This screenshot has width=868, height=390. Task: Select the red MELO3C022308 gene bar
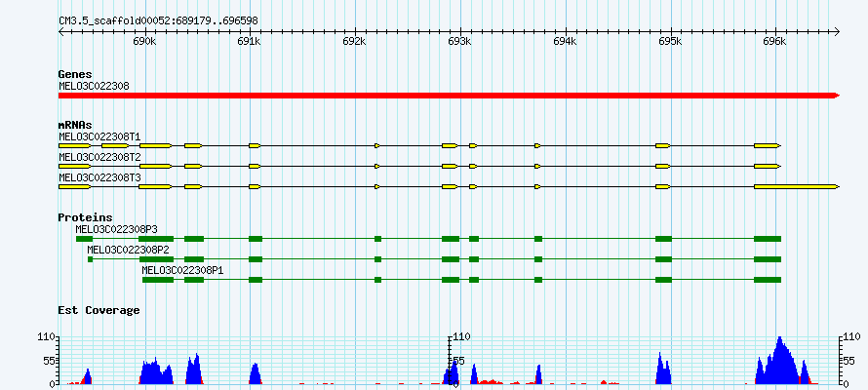[449, 96]
